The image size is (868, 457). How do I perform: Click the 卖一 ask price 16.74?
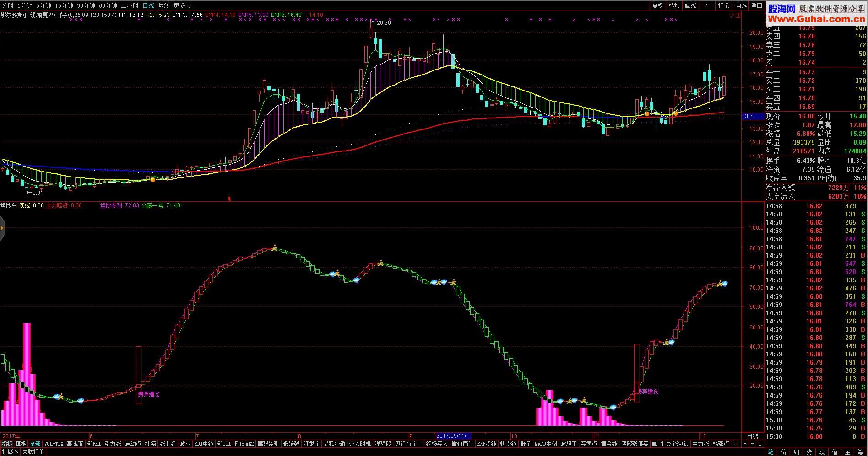pos(807,62)
